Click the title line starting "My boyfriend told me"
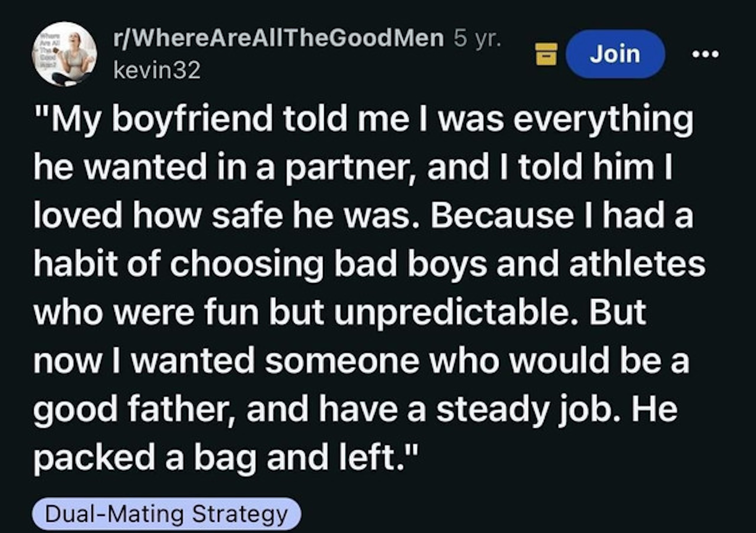The height and width of the screenshot is (533, 756). coord(363,119)
